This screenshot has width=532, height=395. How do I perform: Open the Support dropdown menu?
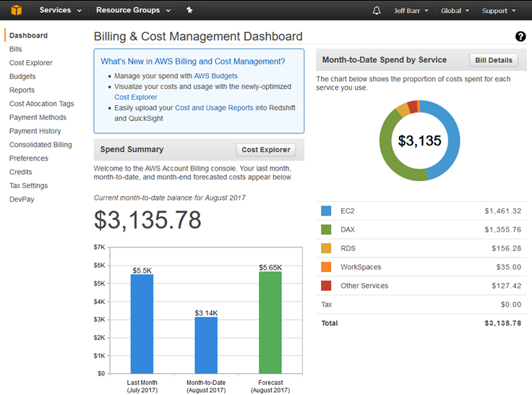tap(499, 11)
